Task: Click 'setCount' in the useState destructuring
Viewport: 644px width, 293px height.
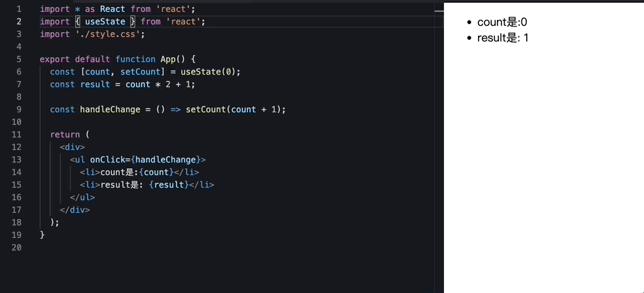Action: pos(140,72)
